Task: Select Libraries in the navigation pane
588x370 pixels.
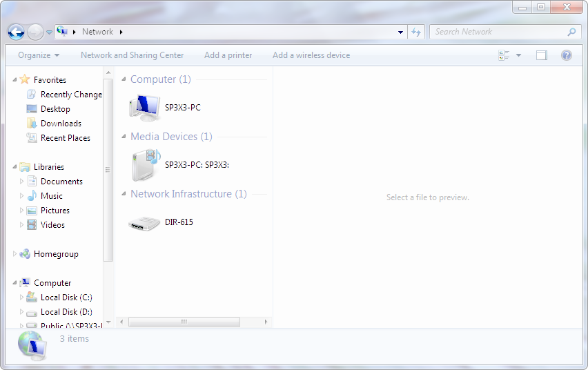Action: click(49, 167)
